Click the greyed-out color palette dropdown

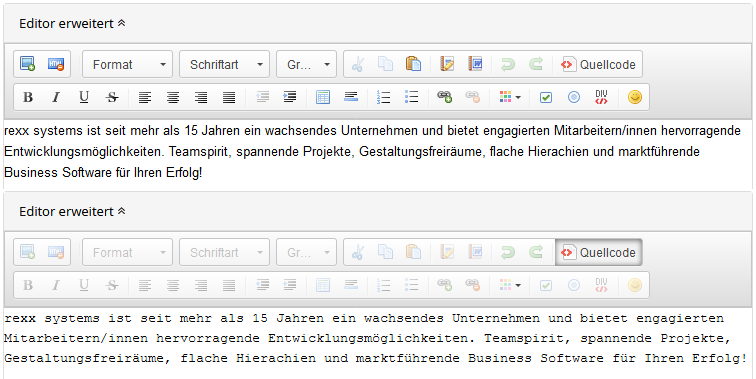510,285
